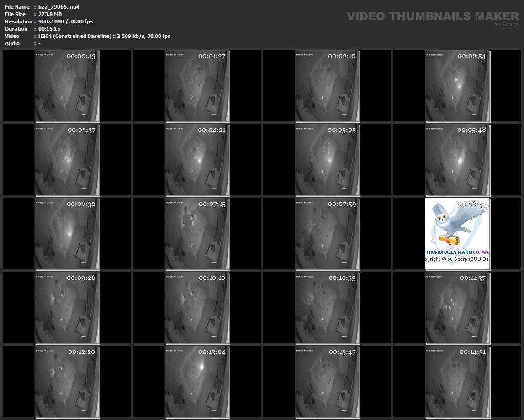Select the 00:07:15 frame
Screen dimensions: 524x420
coord(197,234)
